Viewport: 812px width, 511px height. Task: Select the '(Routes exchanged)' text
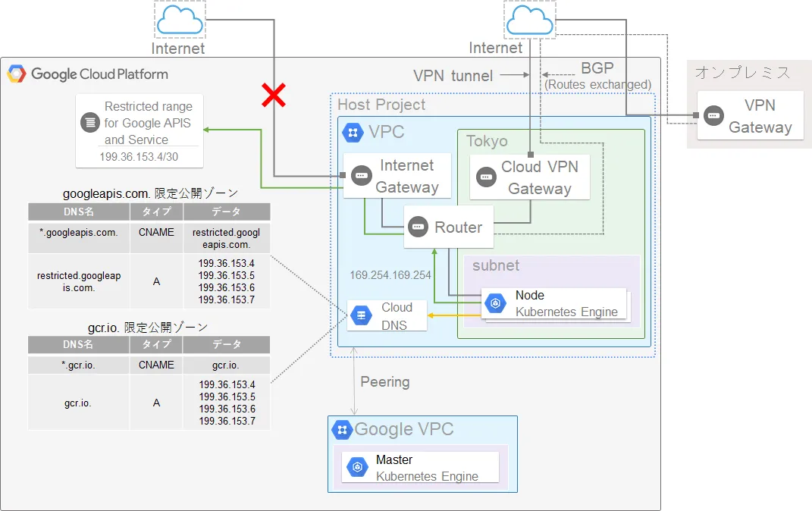click(597, 84)
